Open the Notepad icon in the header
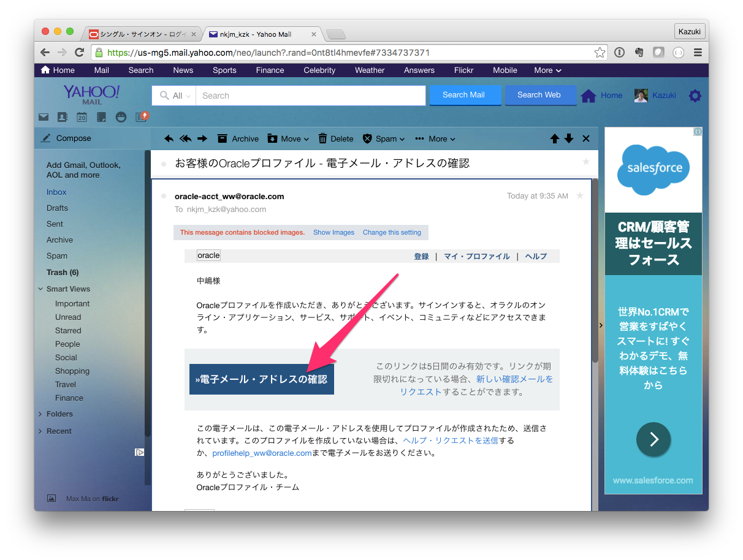743x560 pixels. point(101,116)
